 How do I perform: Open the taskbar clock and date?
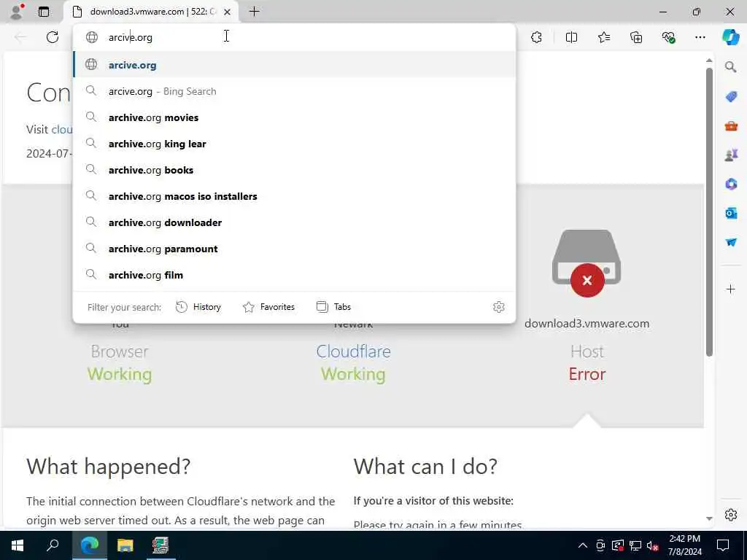tap(684, 545)
